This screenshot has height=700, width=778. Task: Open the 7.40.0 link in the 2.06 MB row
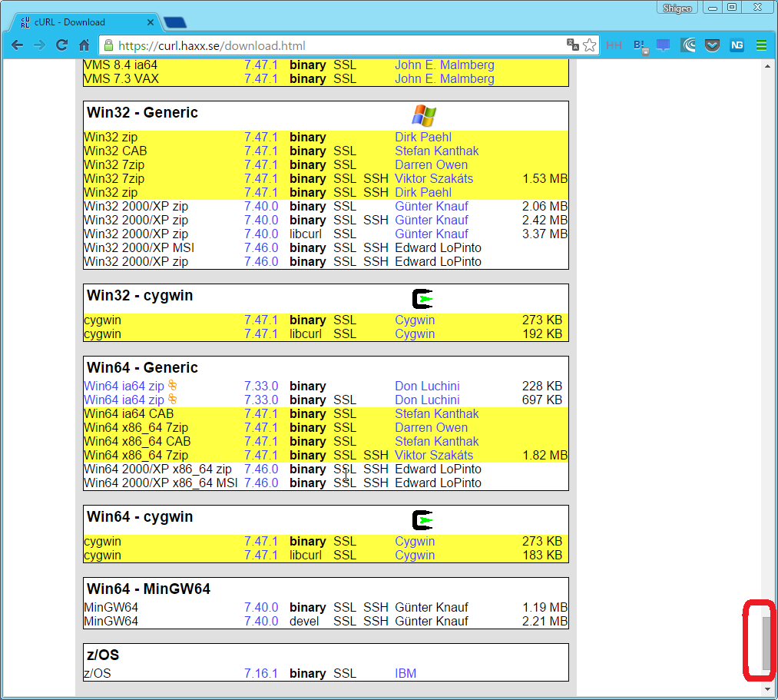click(x=261, y=206)
